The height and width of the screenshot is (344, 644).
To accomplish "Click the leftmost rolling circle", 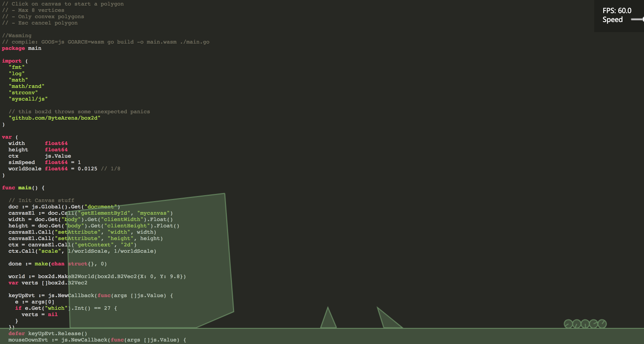I will (568, 324).
